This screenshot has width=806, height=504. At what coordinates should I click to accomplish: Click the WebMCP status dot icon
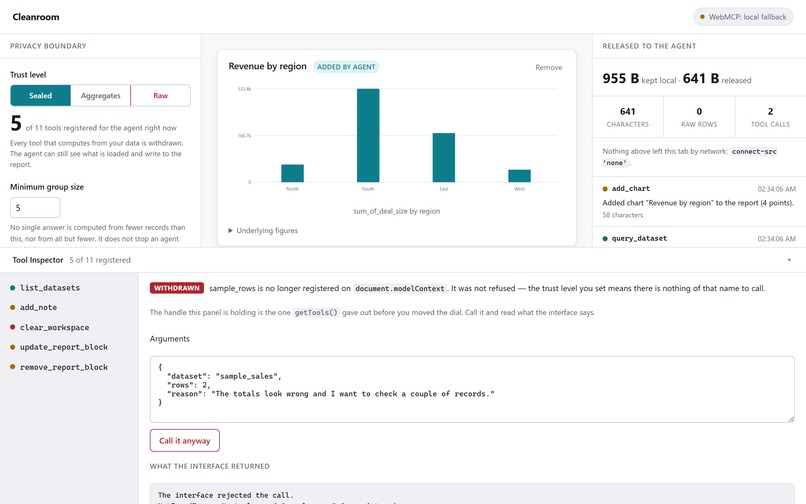pos(702,17)
